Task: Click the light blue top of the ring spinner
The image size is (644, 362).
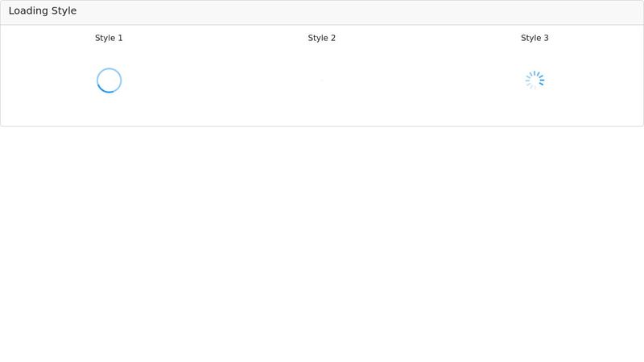Action: (109, 69)
